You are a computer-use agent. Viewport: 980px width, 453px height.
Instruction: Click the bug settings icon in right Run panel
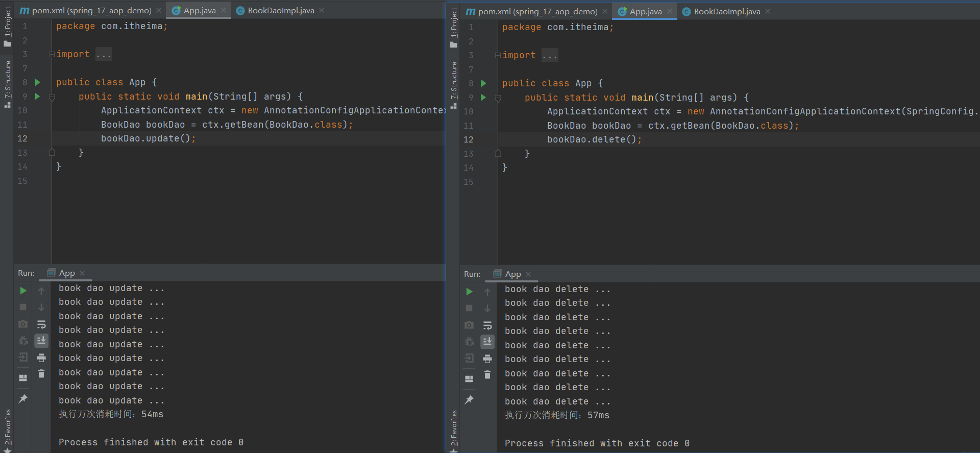tap(469, 341)
